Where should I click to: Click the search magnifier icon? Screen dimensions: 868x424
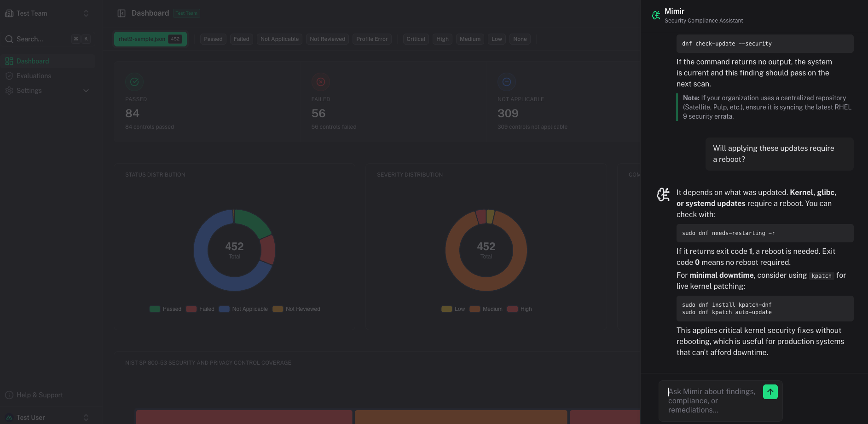(8, 39)
